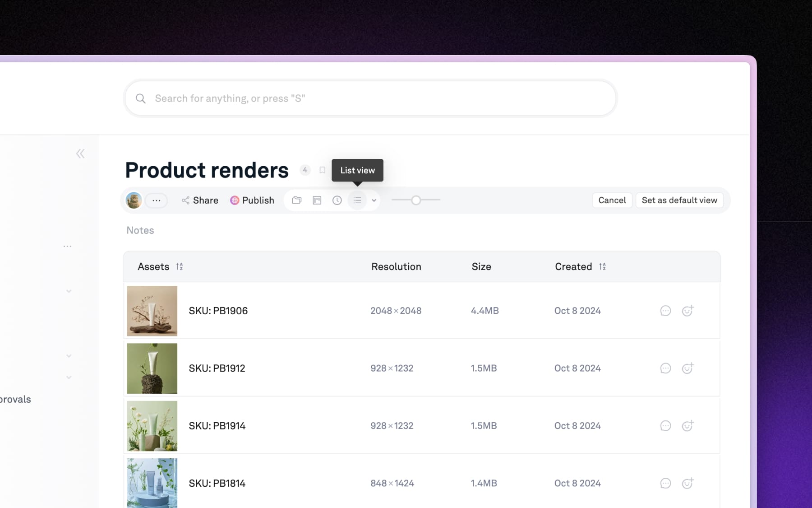812x508 pixels.
Task: Open comments for SKU: PB1914
Action: point(665,426)
